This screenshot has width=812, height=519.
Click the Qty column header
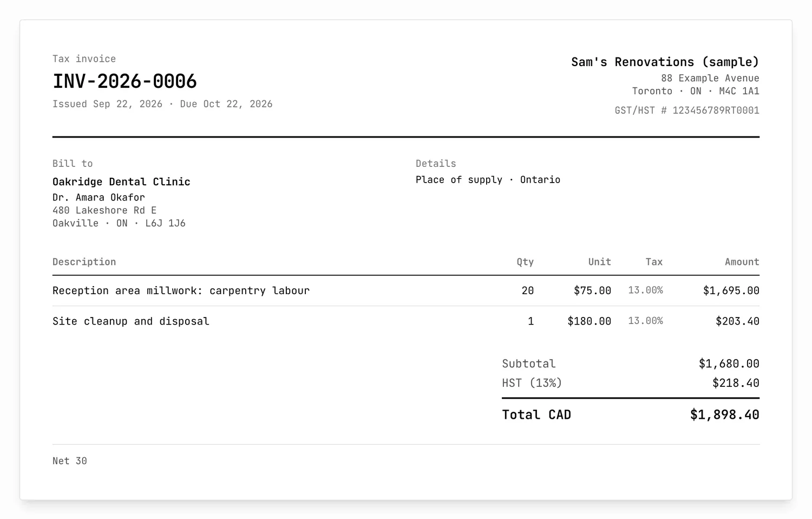click(x=525, y=262)
